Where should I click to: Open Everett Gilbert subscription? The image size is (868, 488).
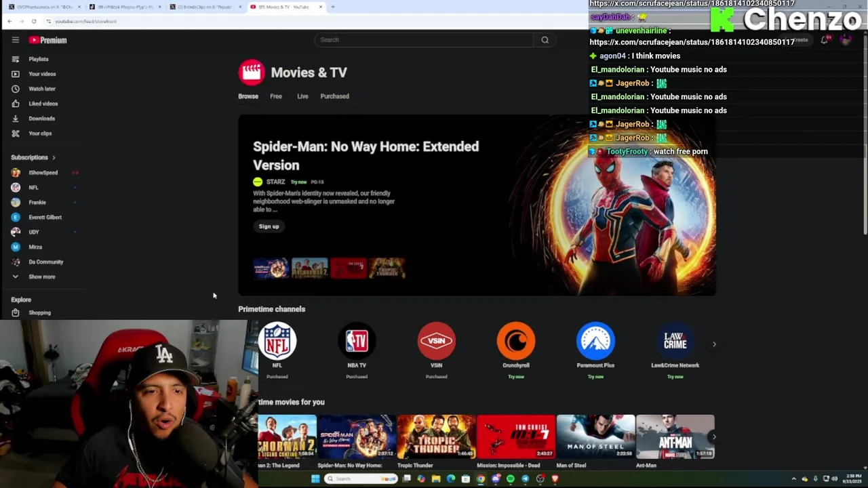point(45,218)
